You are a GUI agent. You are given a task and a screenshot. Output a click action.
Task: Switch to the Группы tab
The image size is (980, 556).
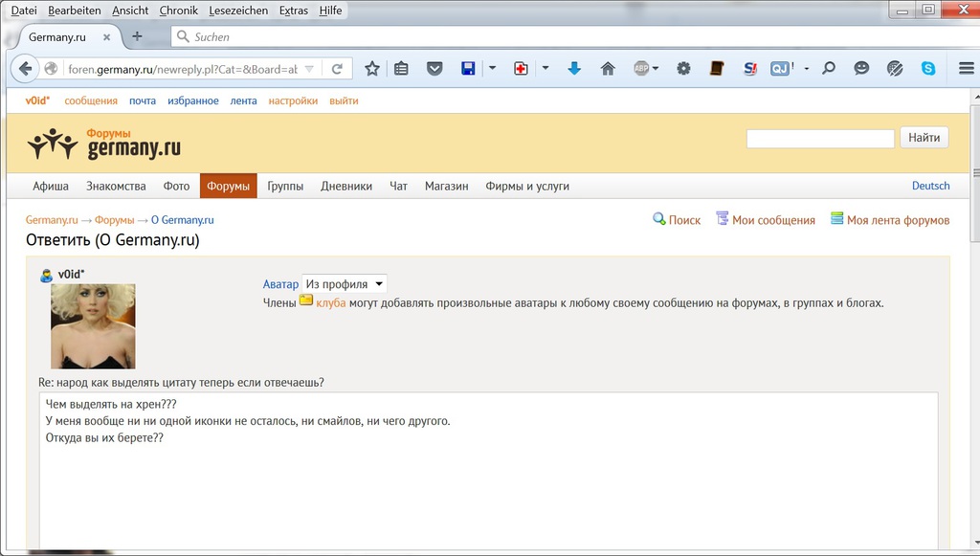tap(285, 186)
